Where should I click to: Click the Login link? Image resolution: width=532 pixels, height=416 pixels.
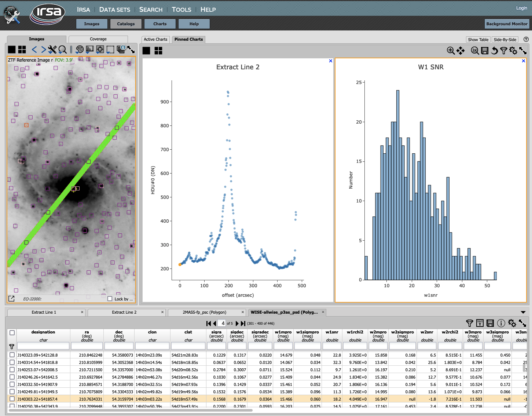click(521, 8)
